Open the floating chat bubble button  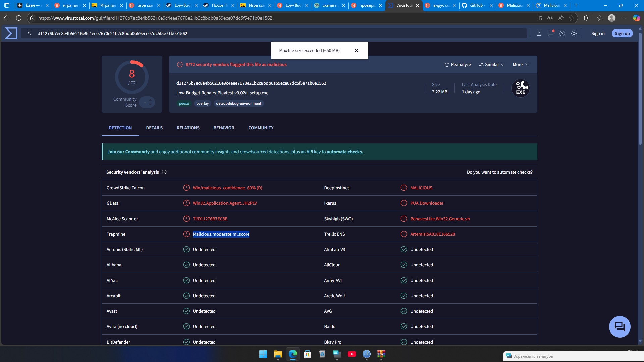(620, 326)
